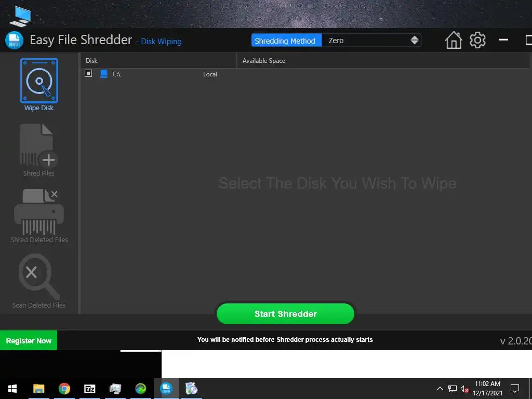Open the system monitor taskbar icon
The width and height of the screenshot is (532, 399).
pos(115,389)
